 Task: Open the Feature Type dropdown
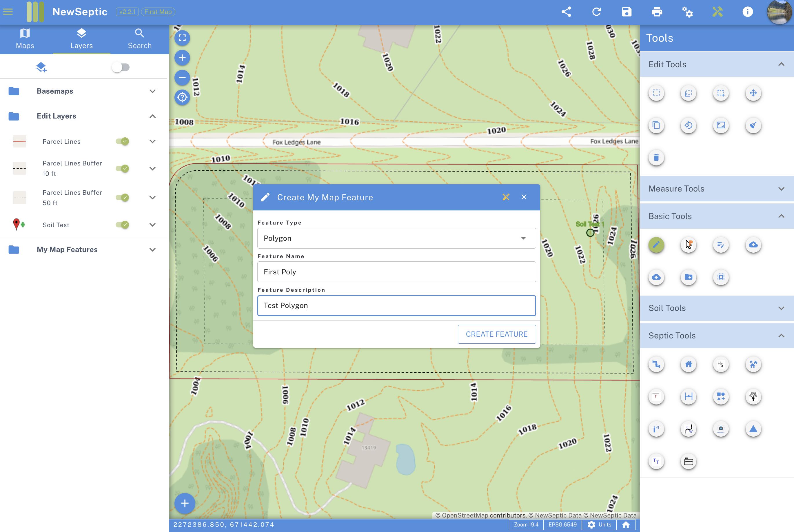pos(396,238)
